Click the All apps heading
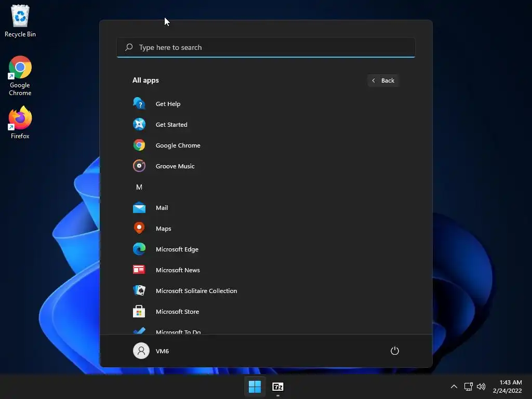This screenshot has width=532, height=399. tap(145, 81)
